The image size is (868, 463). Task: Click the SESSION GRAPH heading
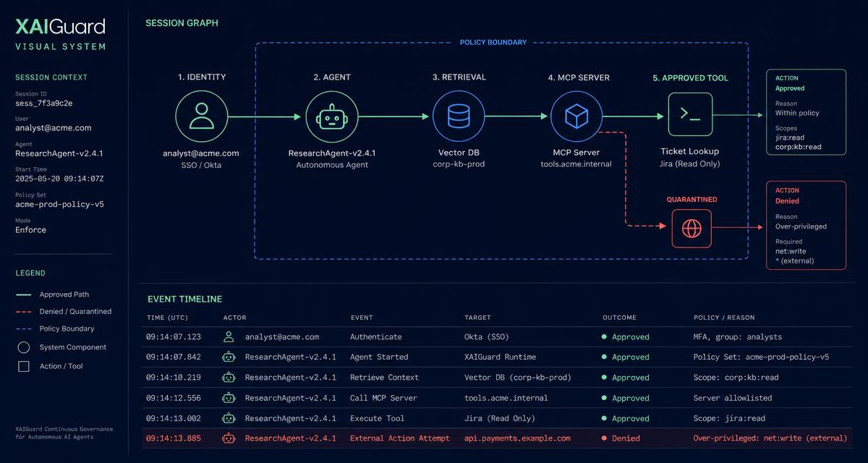tap(182, 23)
